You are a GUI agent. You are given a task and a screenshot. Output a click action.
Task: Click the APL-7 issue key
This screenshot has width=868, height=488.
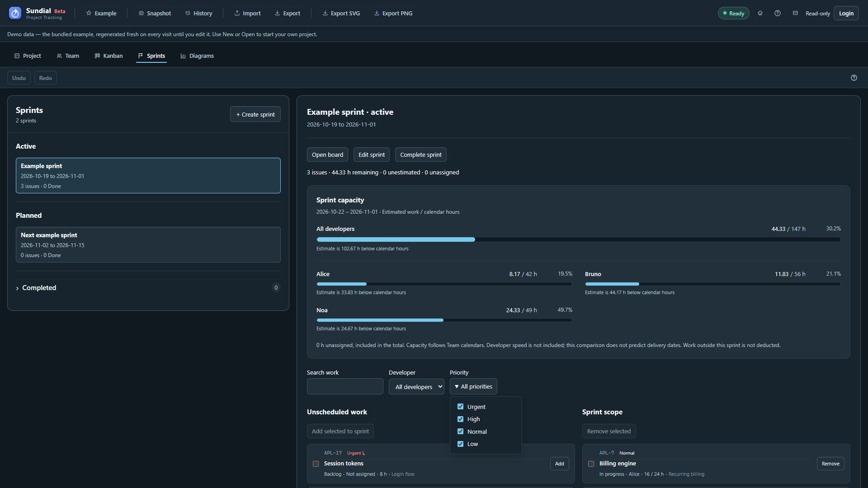click(x=607, y=453)
